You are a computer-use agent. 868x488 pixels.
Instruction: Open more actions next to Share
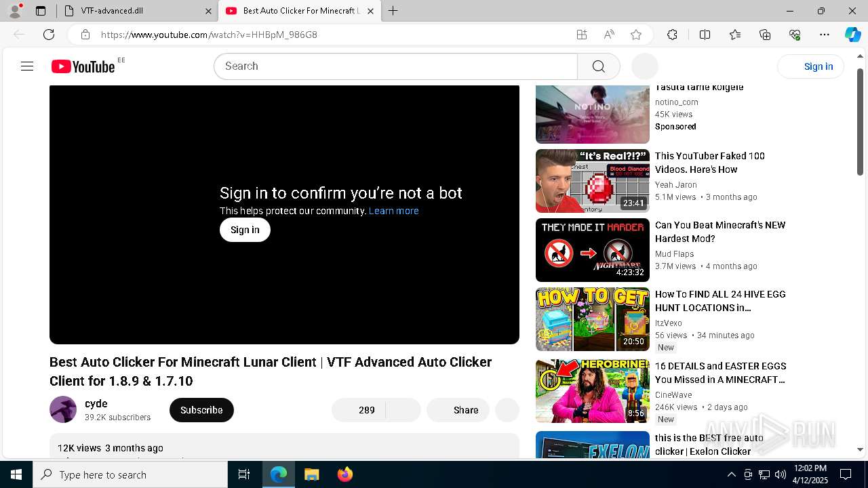point(507,410)
